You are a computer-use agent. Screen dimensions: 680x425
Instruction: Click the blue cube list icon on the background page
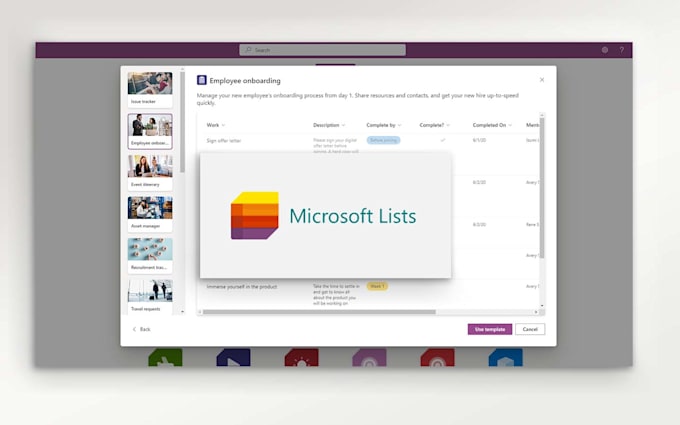pyautogui.click(x=506, y=358)
